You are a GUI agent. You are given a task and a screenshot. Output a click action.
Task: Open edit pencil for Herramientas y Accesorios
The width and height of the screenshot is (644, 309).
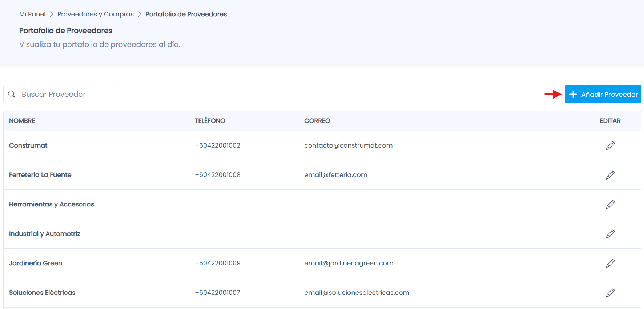pyautogui.click(x=610, y=204)
